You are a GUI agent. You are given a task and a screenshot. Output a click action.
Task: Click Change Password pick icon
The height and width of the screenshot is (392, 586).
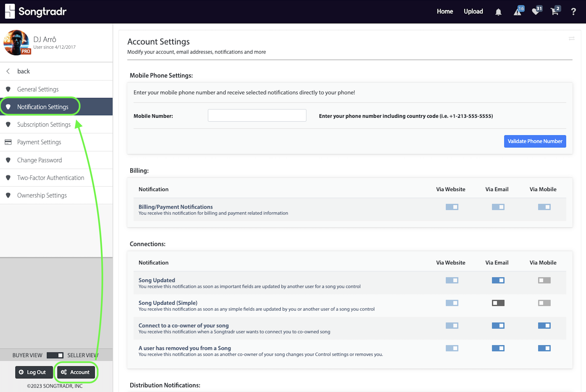point(8,160)
